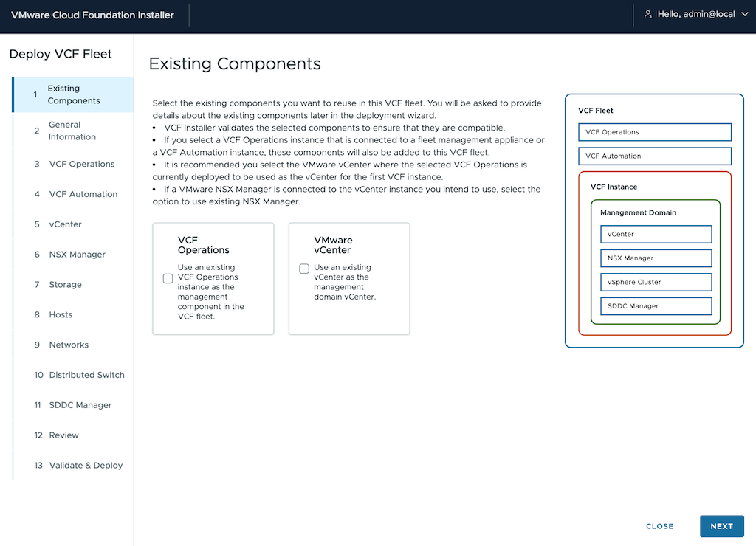The image size is (756, 546).
Task: Click the VCF Fleet diagram heading
Action: tap(596, 111)
